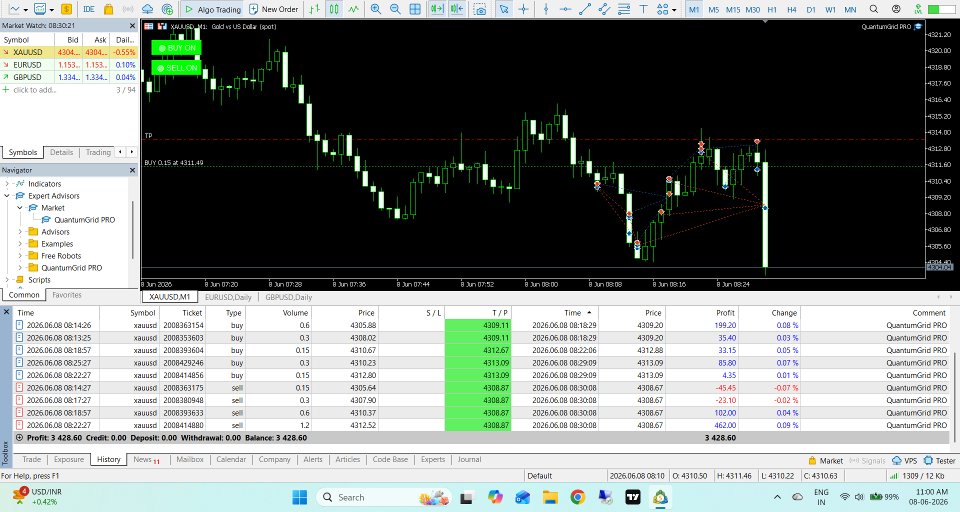The width and height of the screenshot is (960, 512).
Task: Select the GBPUSD row in Market Watch
Action: [x=69, y=77]
